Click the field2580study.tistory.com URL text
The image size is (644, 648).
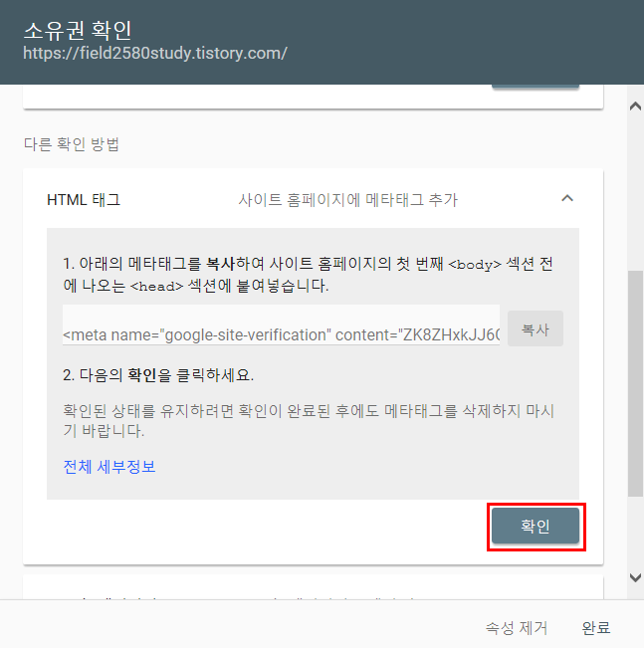pyautogui.click(x=155, y=54)
